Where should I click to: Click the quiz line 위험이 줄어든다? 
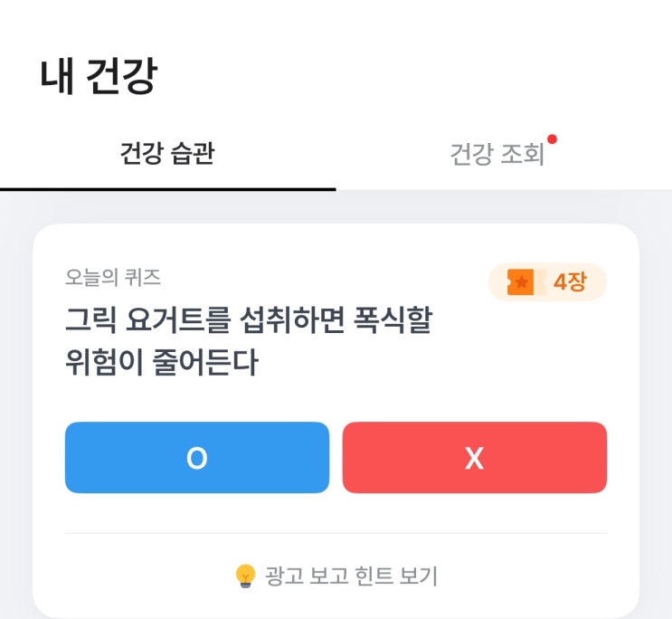(161, 363)
